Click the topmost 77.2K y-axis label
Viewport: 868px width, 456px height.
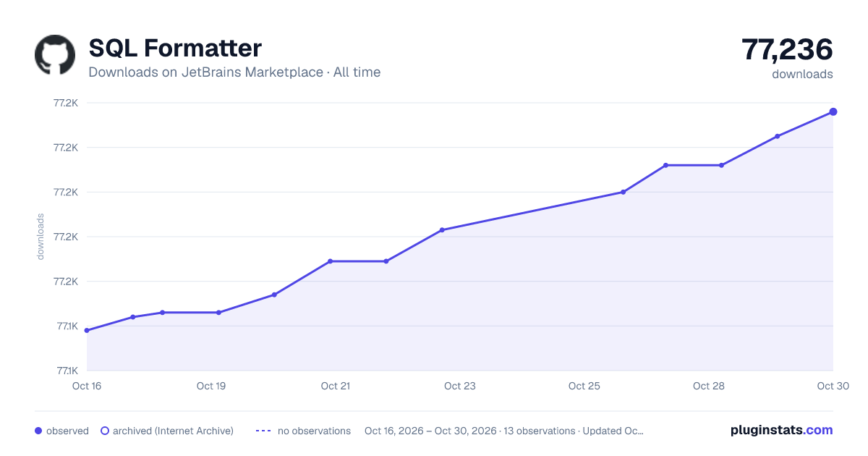pos(66,103)
